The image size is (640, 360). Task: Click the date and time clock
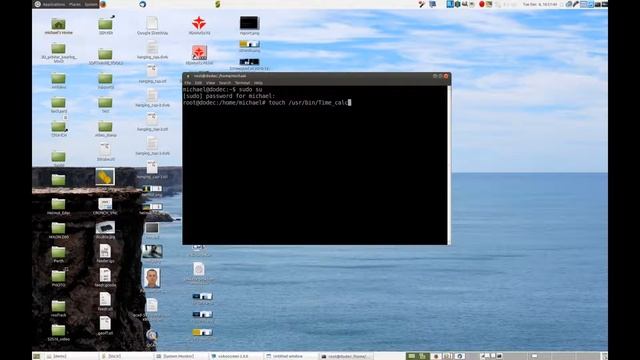540,4
